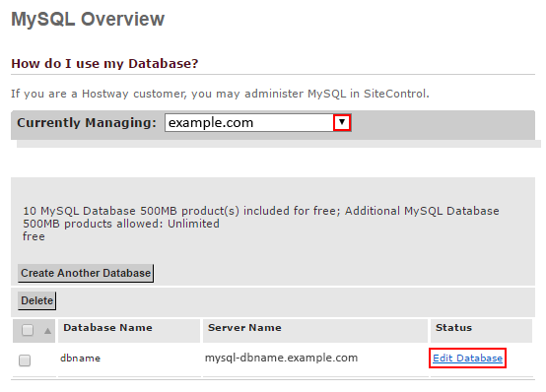Viewport: 546px width, 392px height.
Task: Sort by the Database Name column header
Action: click(x=107, y=328)
